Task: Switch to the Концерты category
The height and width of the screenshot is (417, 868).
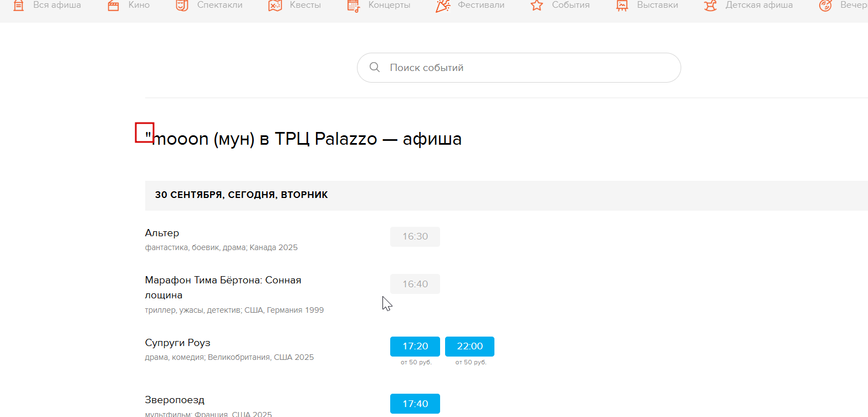Action: 390,5
